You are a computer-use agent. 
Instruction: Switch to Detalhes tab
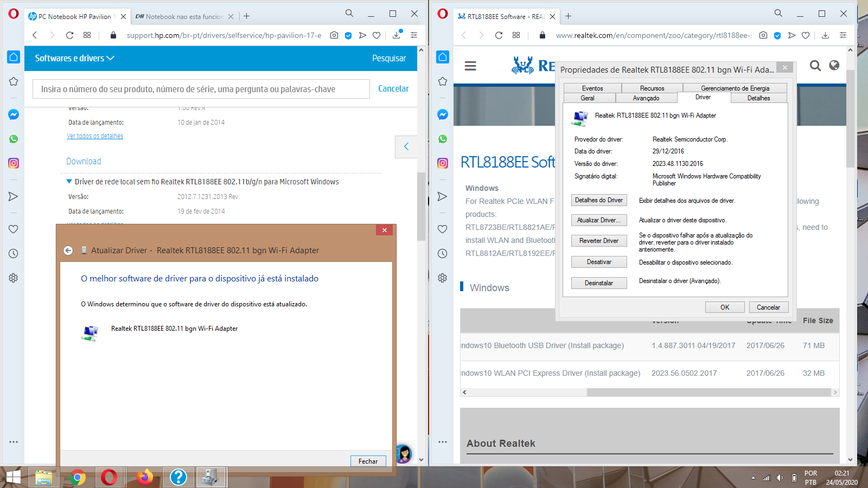coord(758,98)
